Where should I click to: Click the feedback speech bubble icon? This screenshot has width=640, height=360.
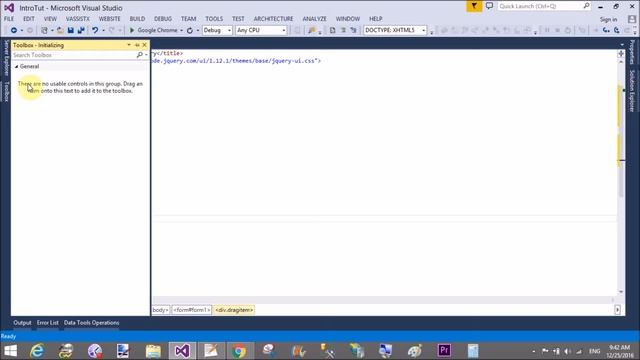489,6
